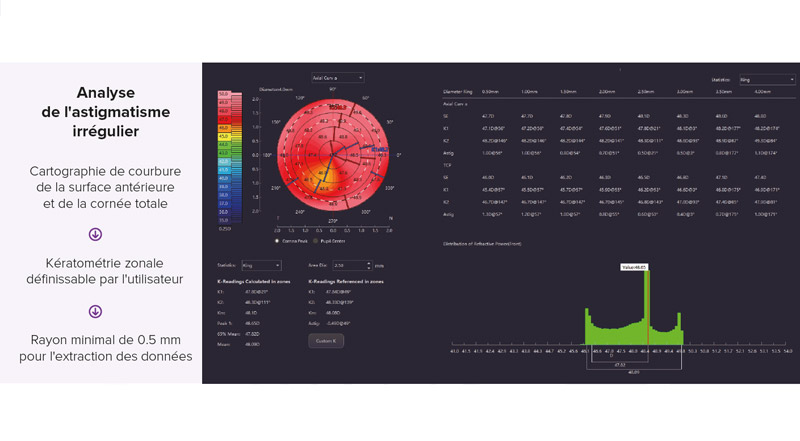This screenshot has width=800, height=441.
Task: Click the 65% Mean value in Calculated zones
Action: coord(253,334)
